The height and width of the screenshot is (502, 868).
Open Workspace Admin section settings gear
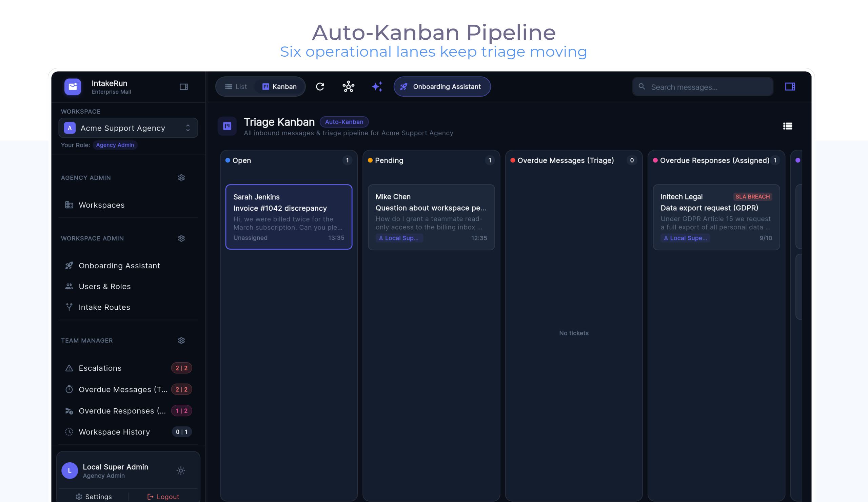tap(181, 238)
